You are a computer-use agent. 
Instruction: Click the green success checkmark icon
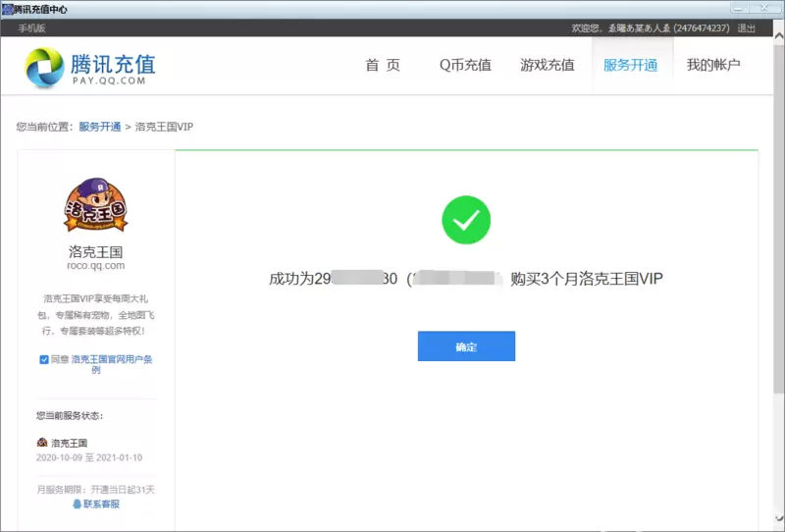tap(466, 220)
